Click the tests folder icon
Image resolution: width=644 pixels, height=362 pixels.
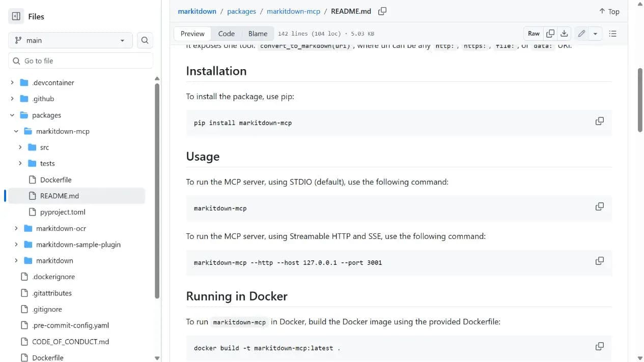32,163
